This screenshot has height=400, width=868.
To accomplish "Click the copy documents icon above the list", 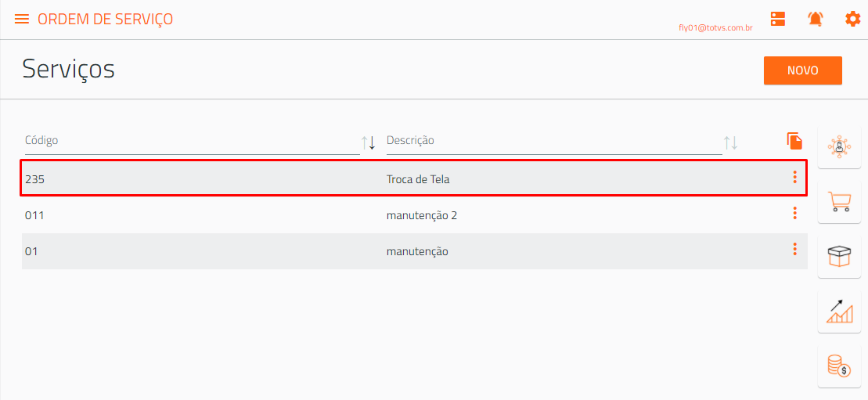I will point(794,141).
